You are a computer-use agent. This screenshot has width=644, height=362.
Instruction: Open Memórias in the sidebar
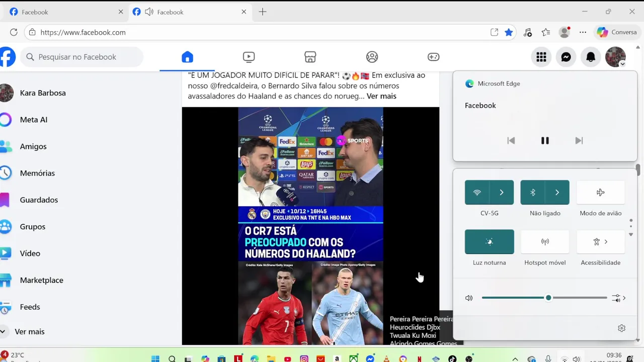point(37,173)
